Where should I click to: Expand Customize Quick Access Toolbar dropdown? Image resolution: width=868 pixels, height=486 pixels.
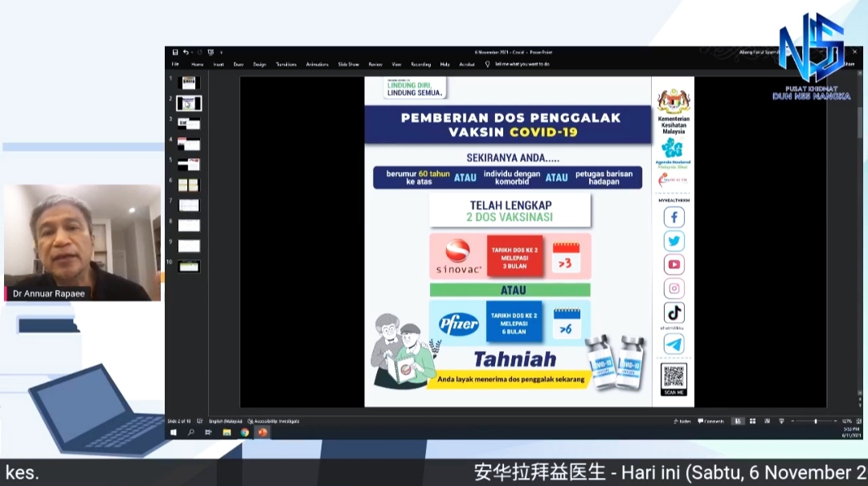click(221, 52)
